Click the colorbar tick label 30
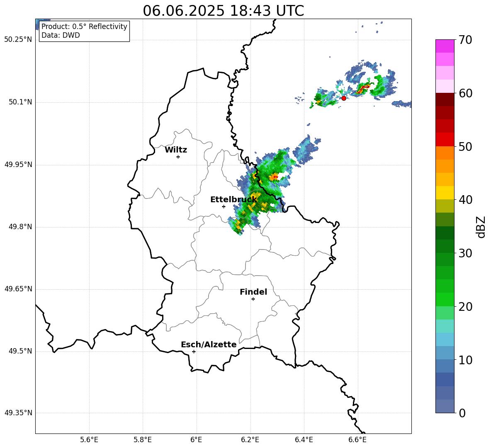 pos(466,253)
